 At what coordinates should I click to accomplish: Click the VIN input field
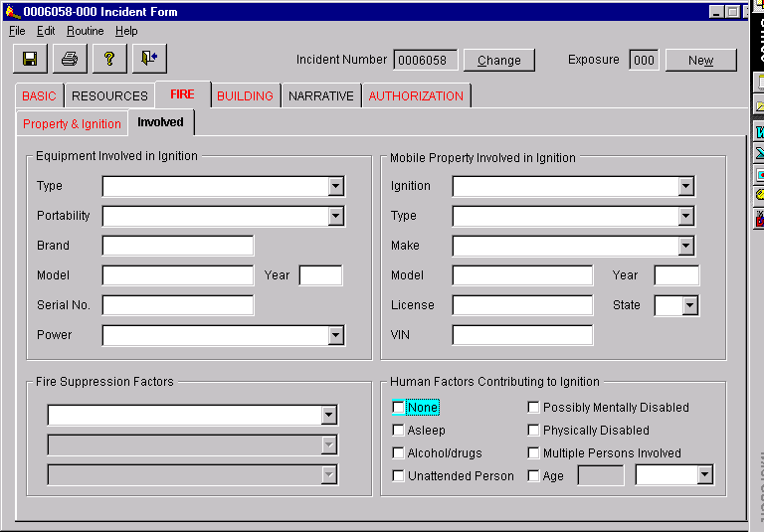point(522,335)
